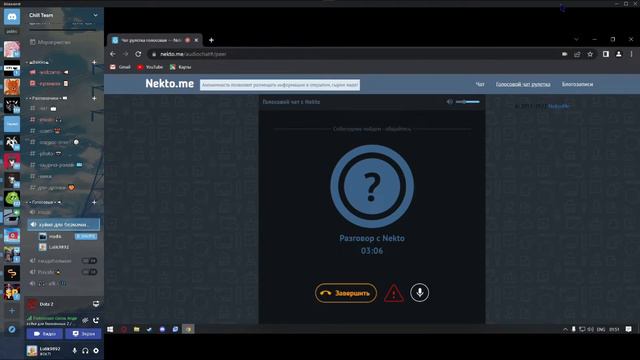Screen dimensions: 640x360
Task: Disconnect from the Discord voice channel
Action: click(96, 320)
